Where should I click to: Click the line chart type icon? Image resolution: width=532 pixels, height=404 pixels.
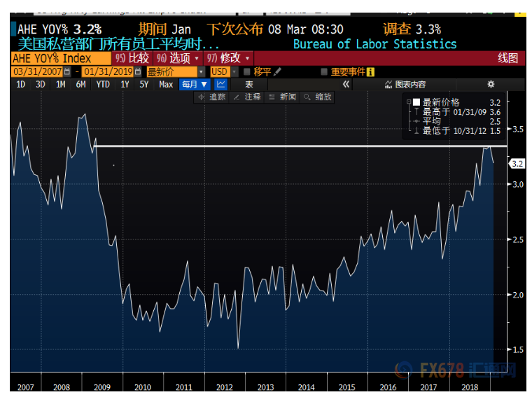pos(221,85)
